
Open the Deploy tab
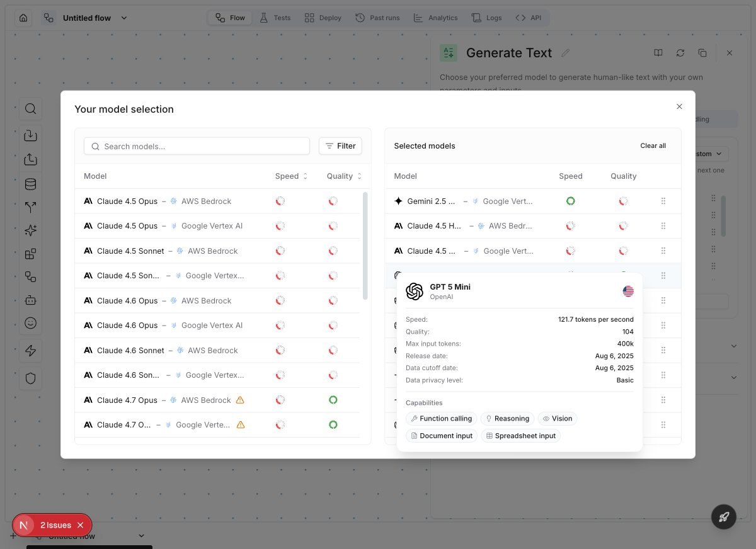[x=323, y=18]
